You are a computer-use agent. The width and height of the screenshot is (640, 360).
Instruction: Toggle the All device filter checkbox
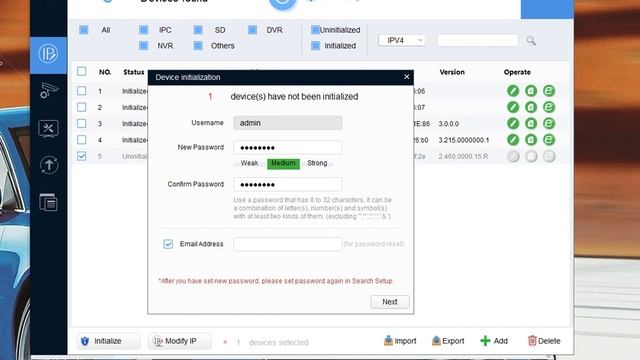pos(84,30)
